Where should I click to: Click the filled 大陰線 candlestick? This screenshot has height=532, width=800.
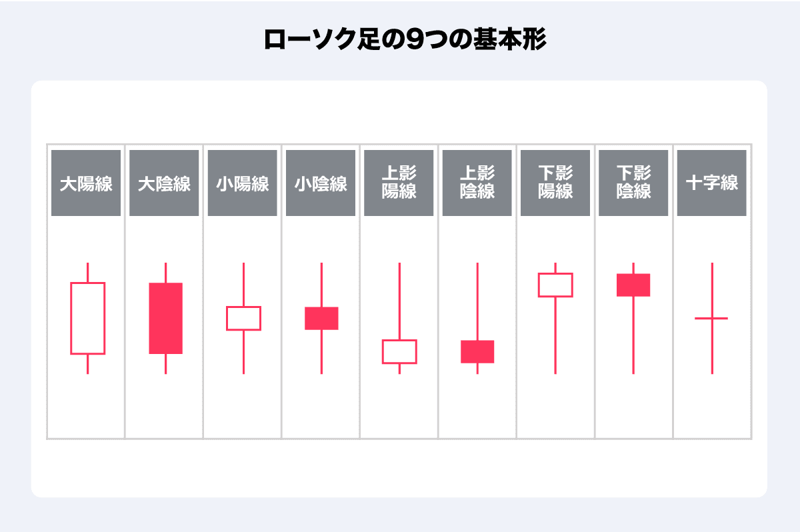point(165,319)
